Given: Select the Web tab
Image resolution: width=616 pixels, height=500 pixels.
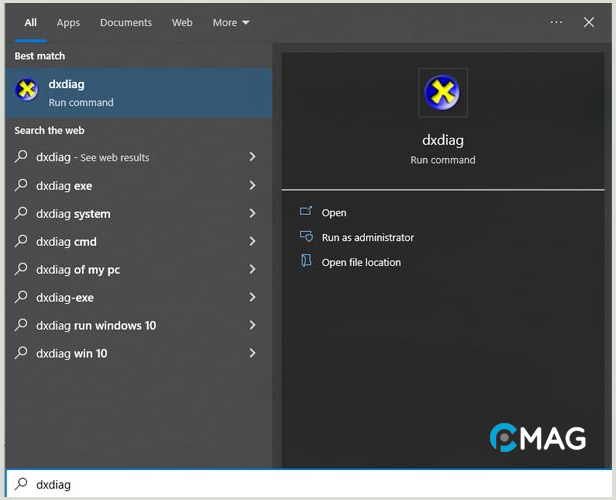Looking at the screenshot, I should 182,22.
